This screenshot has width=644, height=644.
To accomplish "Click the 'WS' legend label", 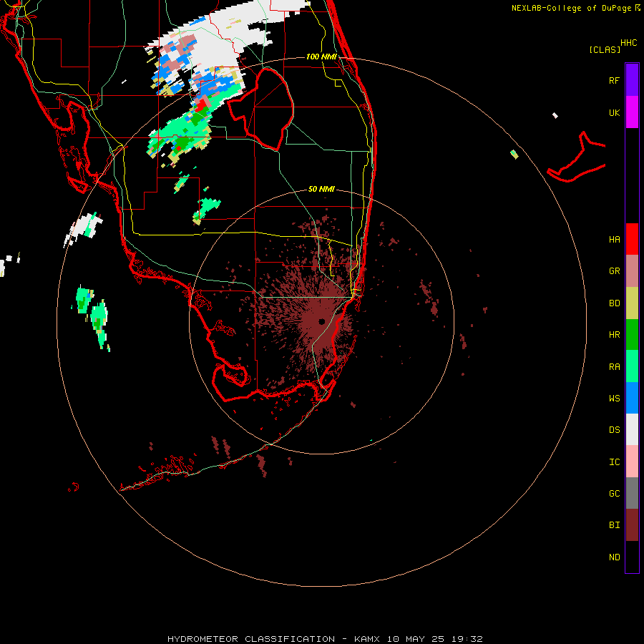I will pyautogui.click(x=614, y=399).
